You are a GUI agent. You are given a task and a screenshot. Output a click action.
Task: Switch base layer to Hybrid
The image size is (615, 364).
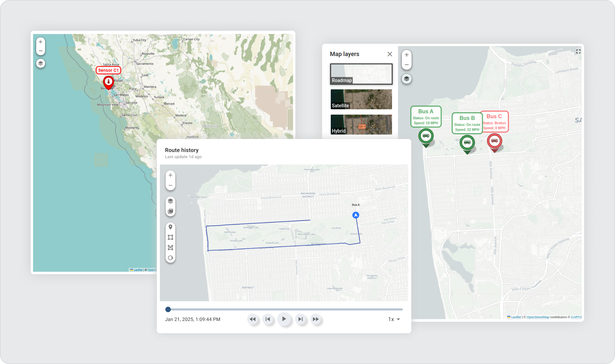point(361,125)
